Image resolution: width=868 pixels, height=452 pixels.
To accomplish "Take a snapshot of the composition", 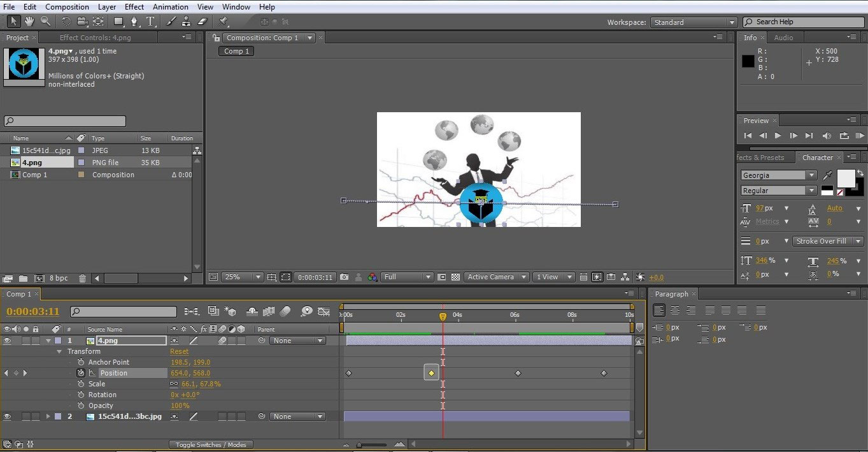I will point(344,277).
